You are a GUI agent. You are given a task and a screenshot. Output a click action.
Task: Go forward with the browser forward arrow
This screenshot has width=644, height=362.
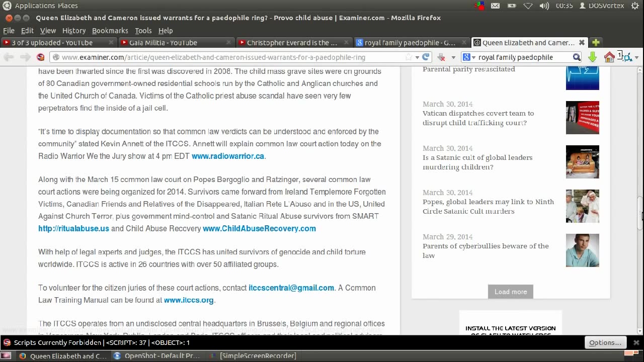tap(25, 57)
